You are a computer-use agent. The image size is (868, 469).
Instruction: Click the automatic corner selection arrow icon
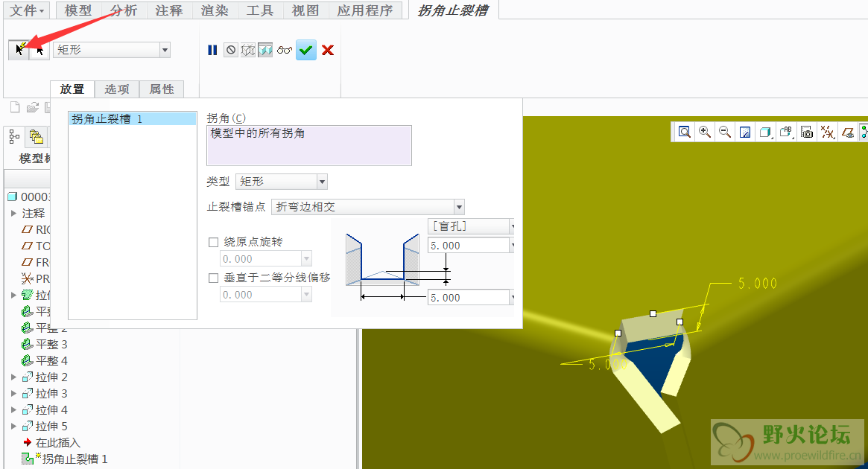point(19,50)
